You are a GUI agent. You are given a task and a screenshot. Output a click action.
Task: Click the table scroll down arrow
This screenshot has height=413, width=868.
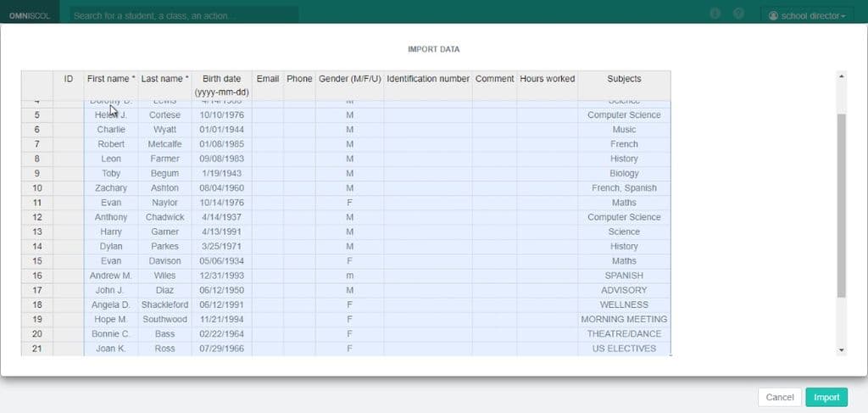click(x=842, y=350)
